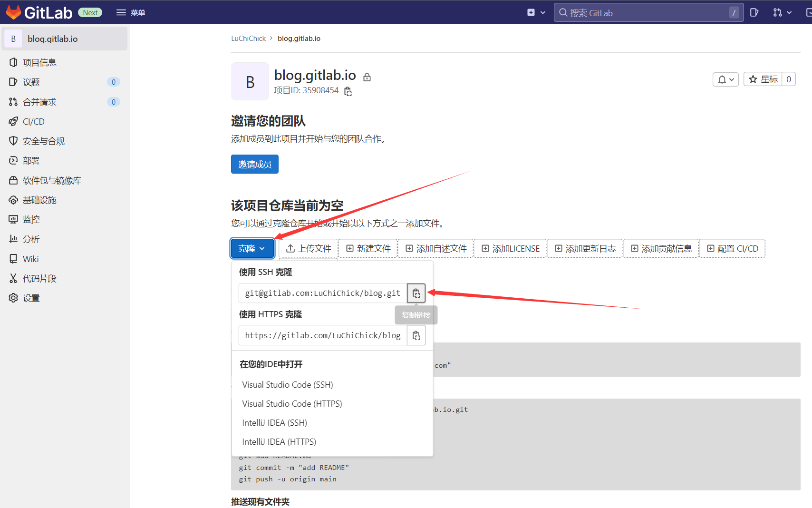Image resolution: width=812 pixels, height=508 pixels.
Task: Click 添加更新日志 button
Action: point(585,248)
